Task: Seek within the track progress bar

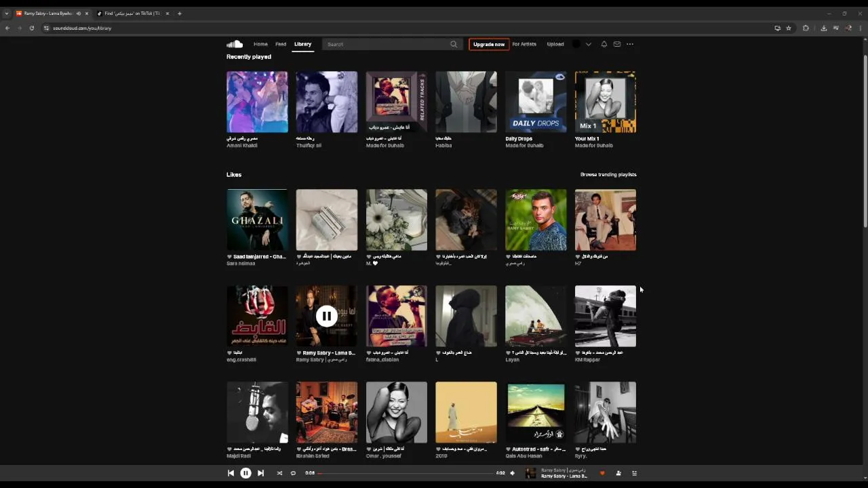Action: tap(406, 473)
